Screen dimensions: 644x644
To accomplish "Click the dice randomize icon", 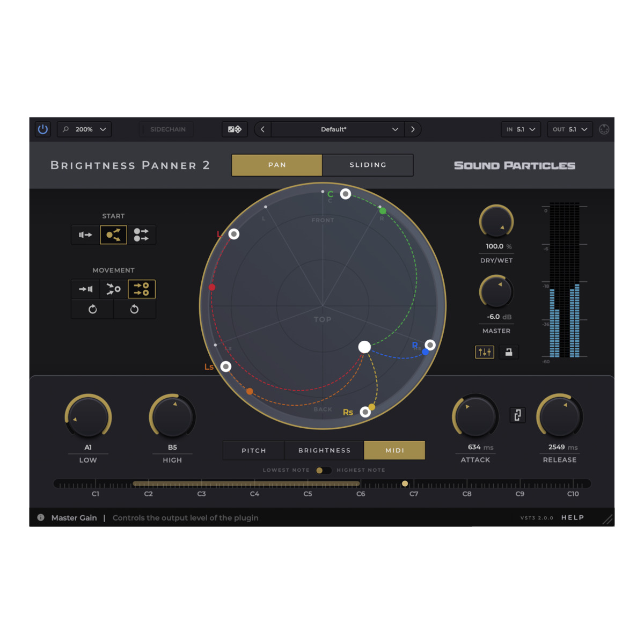I will [235, 129].
